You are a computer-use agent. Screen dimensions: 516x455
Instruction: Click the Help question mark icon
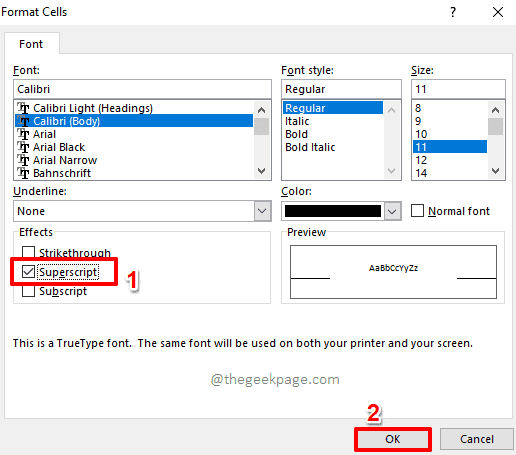[x=453, y=12]
